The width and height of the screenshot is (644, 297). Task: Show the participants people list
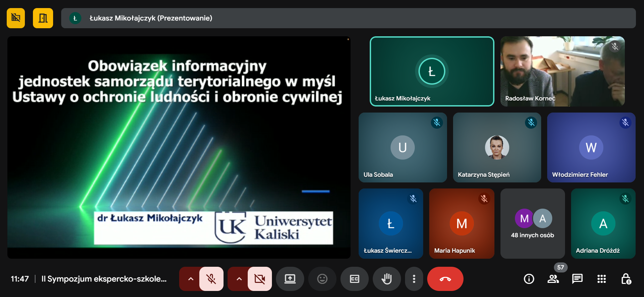click(553, 279)
